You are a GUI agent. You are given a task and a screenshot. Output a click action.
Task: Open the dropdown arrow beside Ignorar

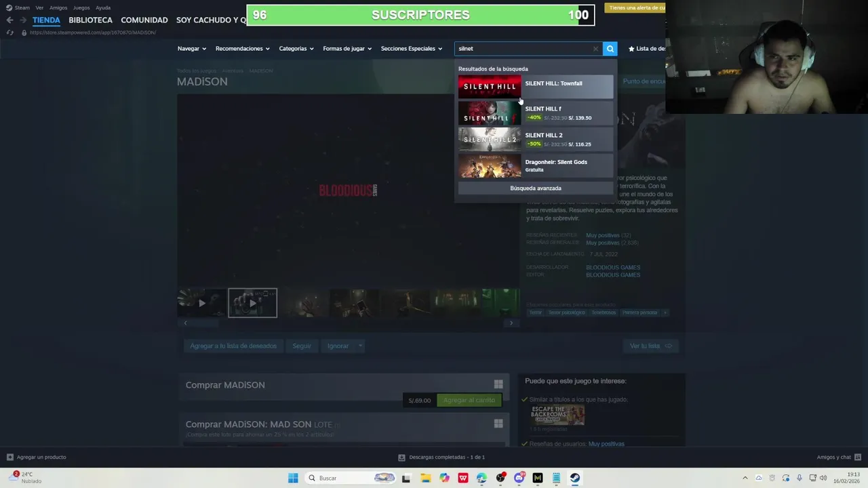360,346
